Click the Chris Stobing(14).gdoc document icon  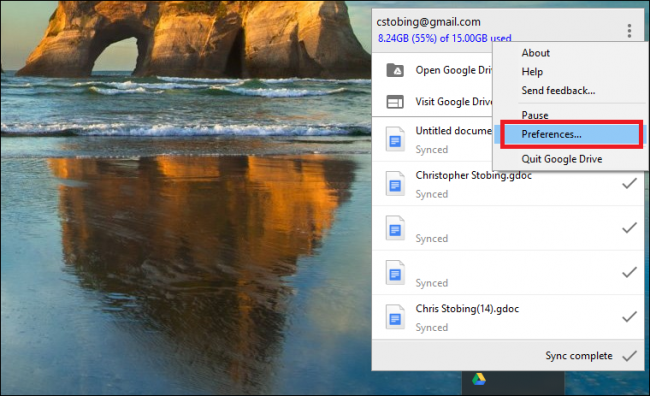point(395,317)
